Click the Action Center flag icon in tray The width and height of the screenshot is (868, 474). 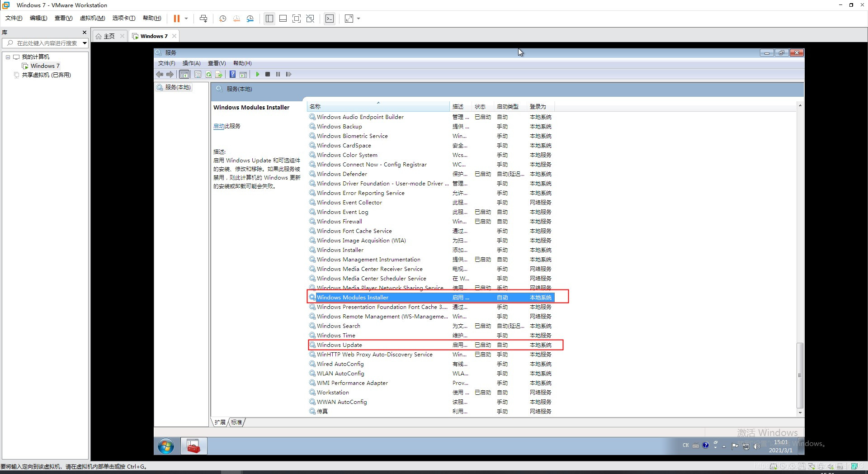point(735,446)
